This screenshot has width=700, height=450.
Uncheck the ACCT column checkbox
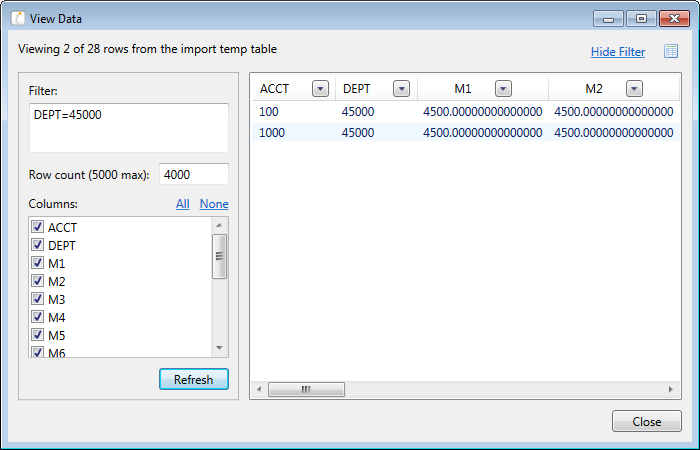point(38,227)
